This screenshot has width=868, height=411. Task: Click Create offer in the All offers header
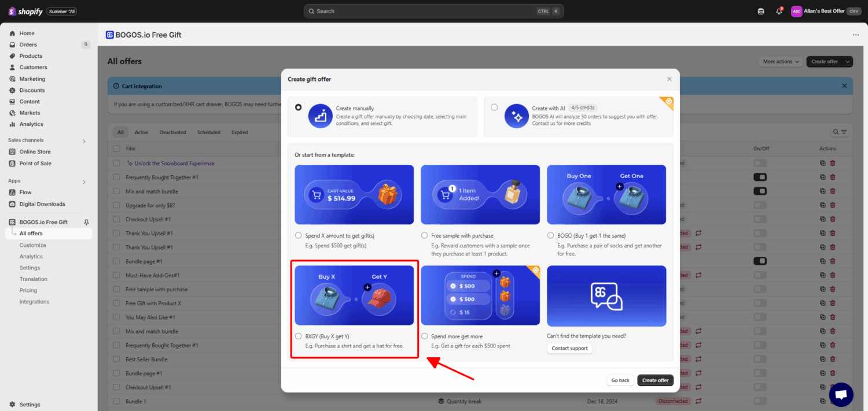click(825, 62)
